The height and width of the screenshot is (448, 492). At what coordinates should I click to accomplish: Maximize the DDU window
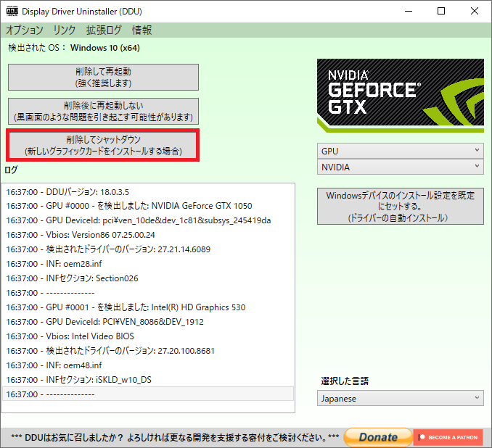(441, 11)
